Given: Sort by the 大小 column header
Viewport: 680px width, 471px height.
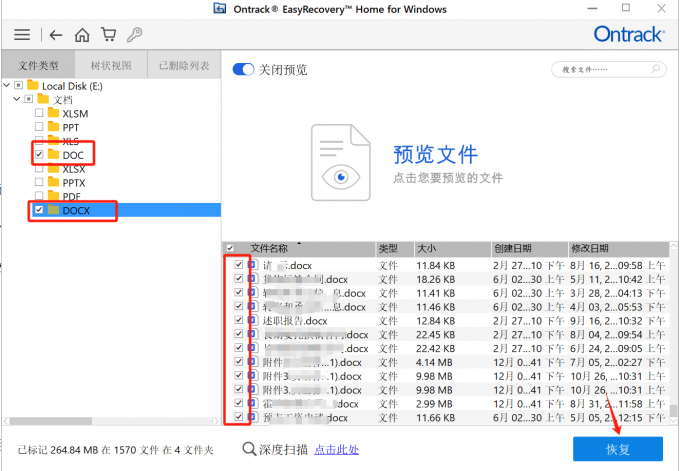Looking at the screenshot, I should [x=452, y=249].
